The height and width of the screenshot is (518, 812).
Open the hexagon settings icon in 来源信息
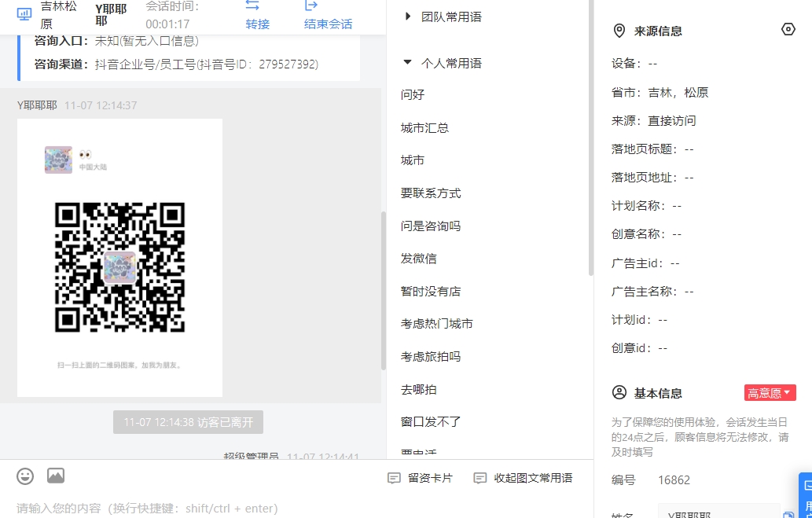[788, 30]
